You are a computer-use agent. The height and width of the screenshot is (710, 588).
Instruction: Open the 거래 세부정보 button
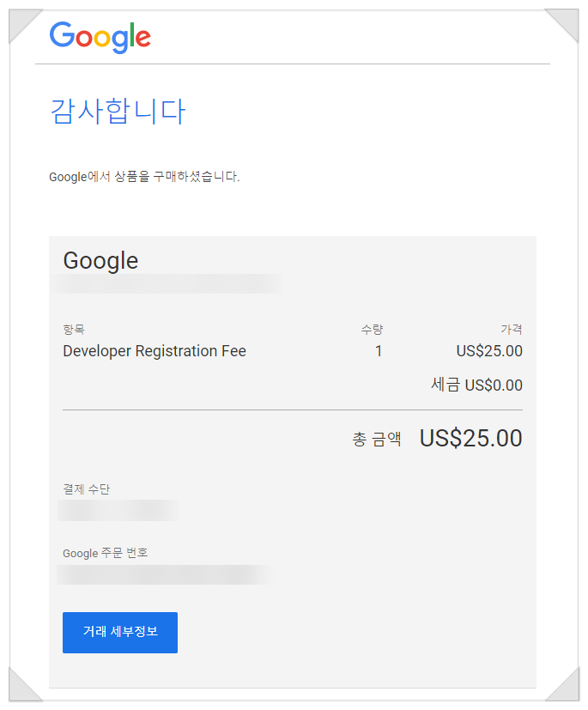[120, 633]
